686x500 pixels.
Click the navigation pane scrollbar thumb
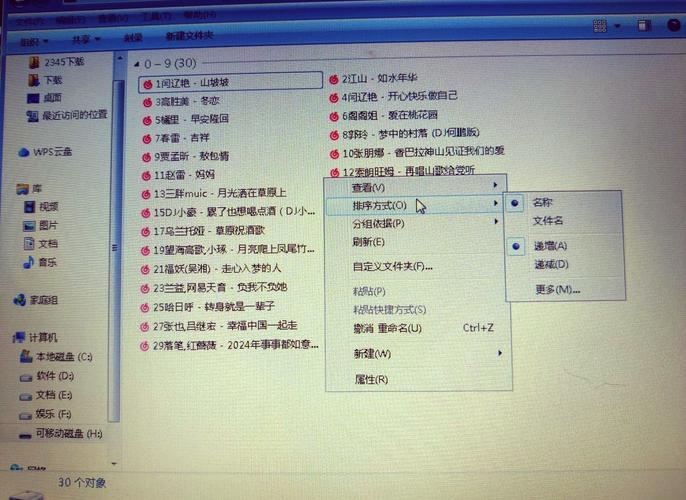click(x=115, y=249)
